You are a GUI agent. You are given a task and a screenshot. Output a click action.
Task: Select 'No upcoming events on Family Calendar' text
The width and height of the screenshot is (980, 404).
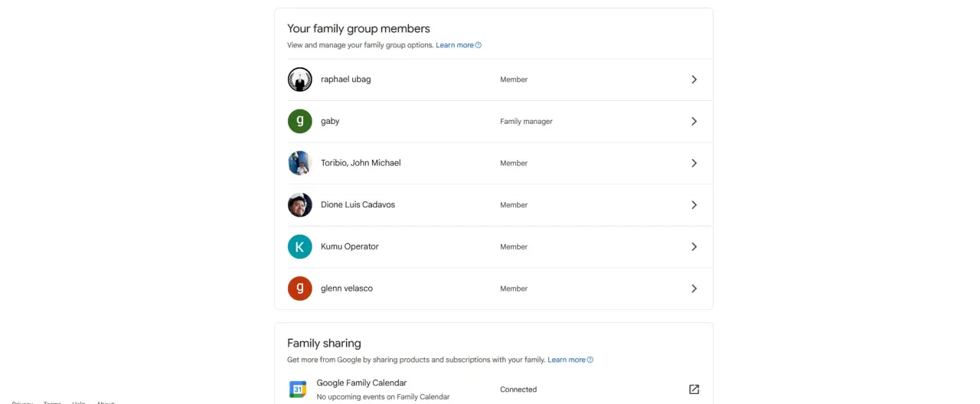click(383, 397)
